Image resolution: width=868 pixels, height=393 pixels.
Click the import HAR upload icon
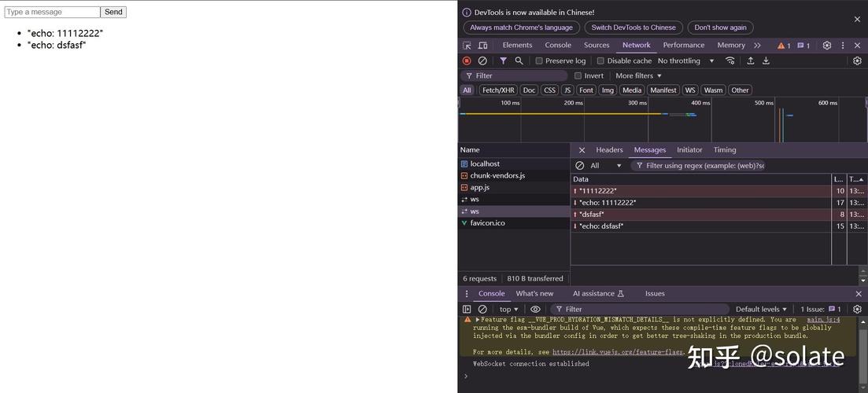click(751, 61)
